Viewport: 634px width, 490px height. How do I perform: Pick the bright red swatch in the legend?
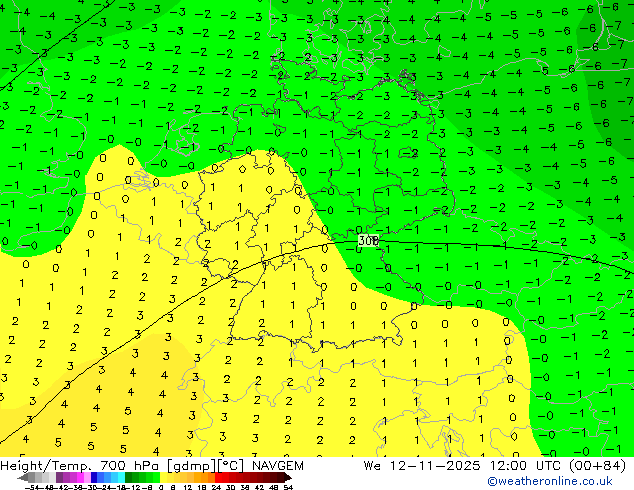[x=218, y=477]
